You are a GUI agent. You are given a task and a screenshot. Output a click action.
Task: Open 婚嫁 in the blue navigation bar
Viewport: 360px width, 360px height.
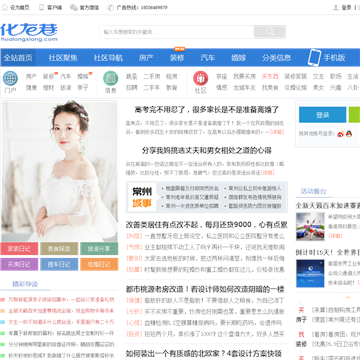coord(239,58)
